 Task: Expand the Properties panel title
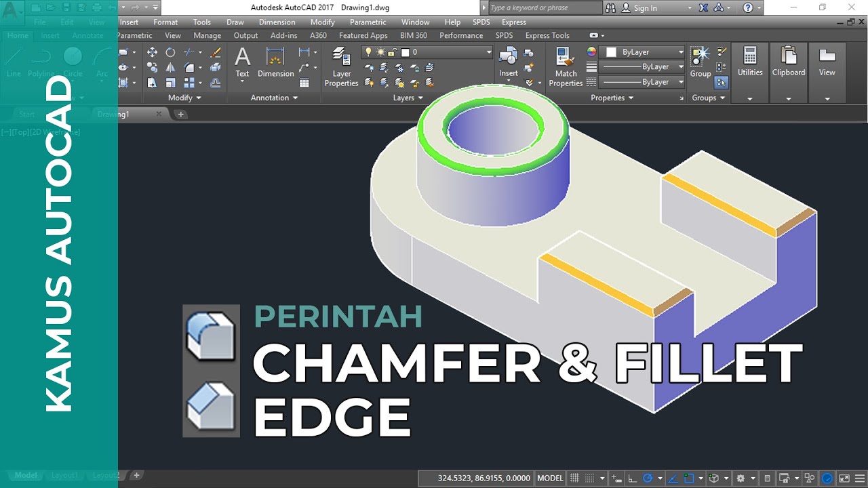(612, 98)
